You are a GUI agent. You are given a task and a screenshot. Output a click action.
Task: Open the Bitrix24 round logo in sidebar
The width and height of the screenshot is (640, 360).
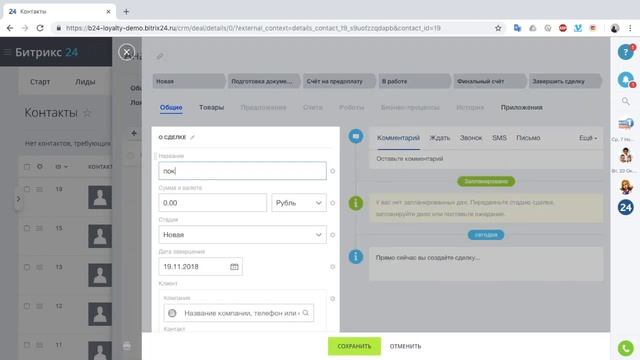625,207
